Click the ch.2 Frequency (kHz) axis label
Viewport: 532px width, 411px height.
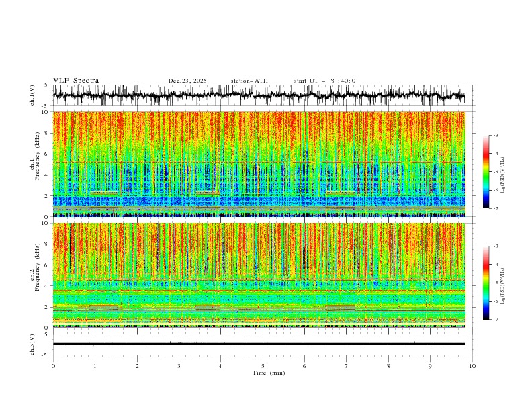pos(35,275)
